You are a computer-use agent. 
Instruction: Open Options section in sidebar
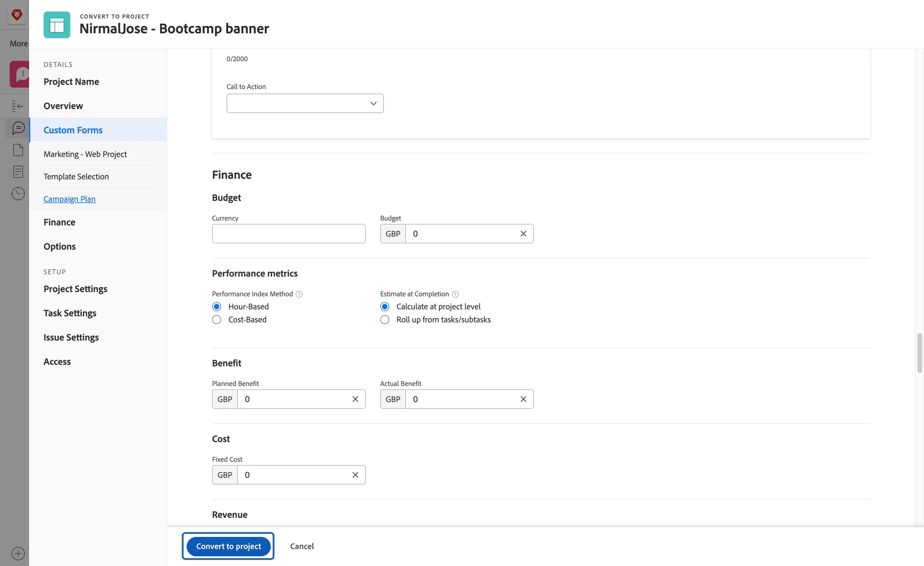pos(60,246)
